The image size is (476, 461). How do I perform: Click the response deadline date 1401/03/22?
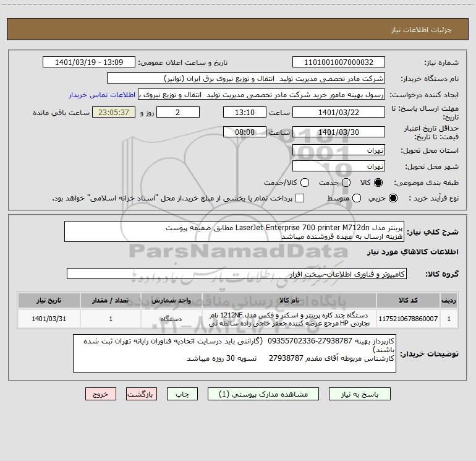(339, 112)
